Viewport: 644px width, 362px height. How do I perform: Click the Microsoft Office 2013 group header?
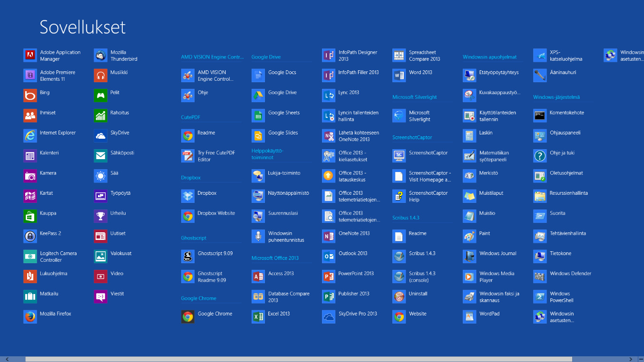pos(275,258)
